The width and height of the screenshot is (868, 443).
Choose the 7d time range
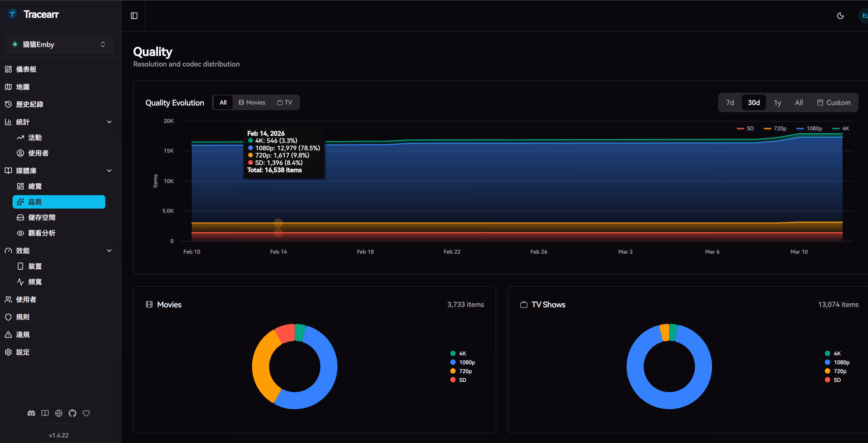[x=730, y=103]
